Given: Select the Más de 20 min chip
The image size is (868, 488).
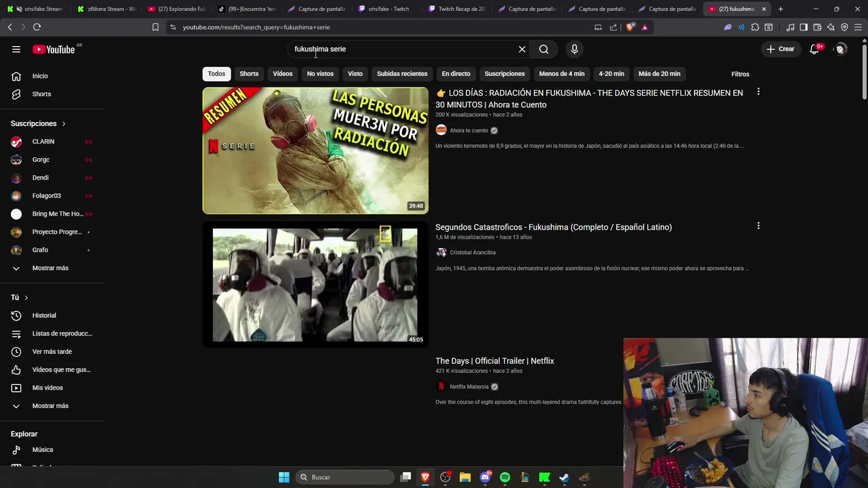Looking at the screenshot, I should point(659,74).
